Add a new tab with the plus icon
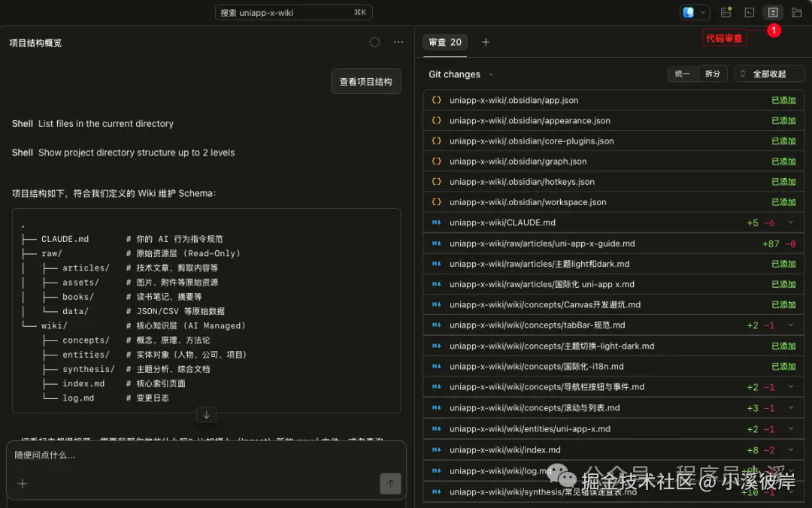 (x=486, y=42)
